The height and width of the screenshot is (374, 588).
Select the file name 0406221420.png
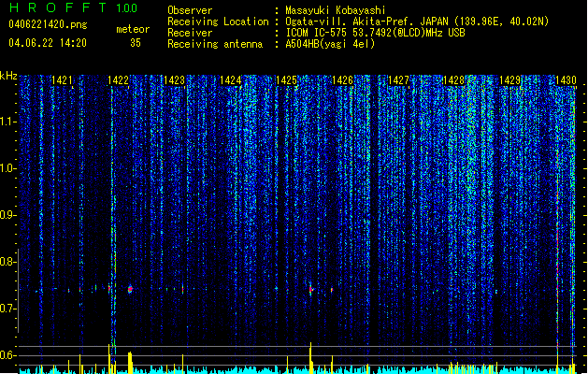[x=48, y=24]
